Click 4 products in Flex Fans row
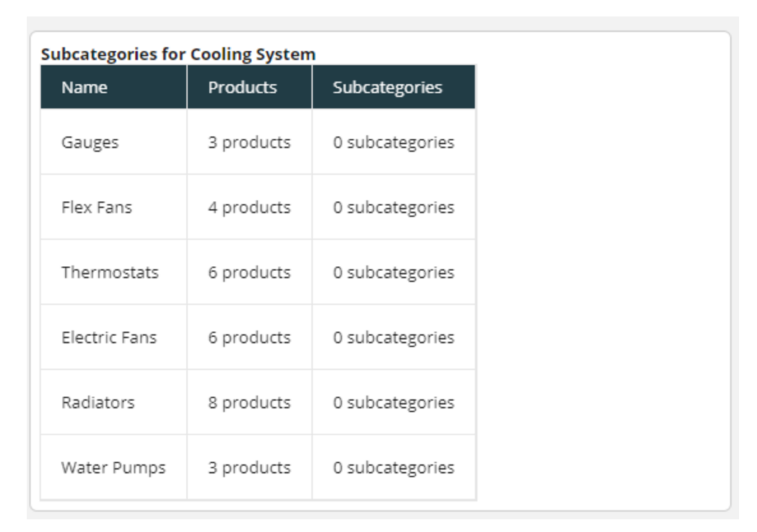 click(x=250, y=208)
